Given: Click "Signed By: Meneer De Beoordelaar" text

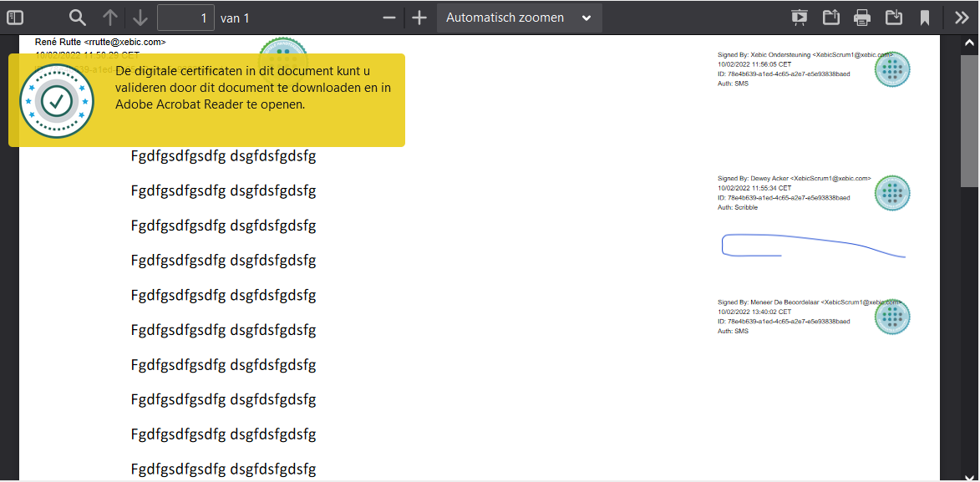Looking at the screenshot, I should tap(768, 302).
